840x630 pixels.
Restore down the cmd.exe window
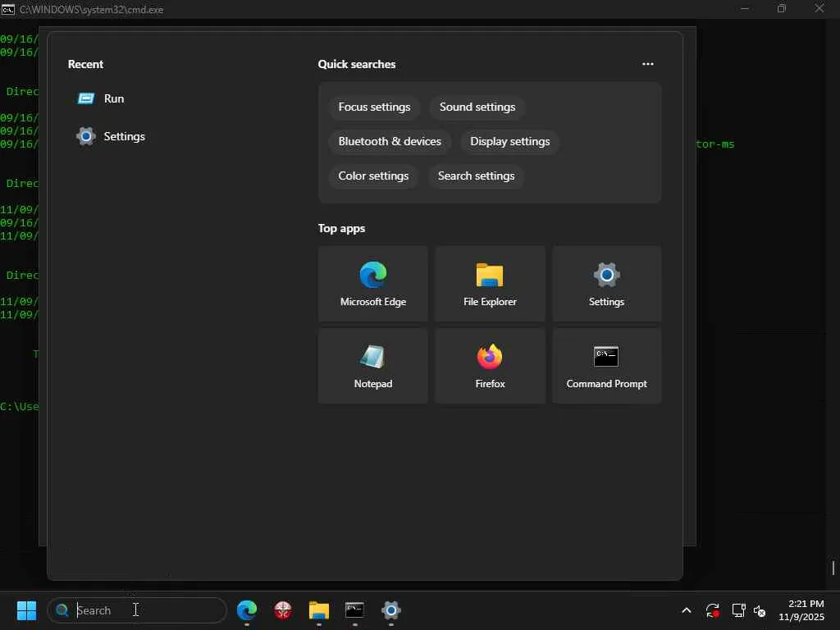click(x=782, y=8)
